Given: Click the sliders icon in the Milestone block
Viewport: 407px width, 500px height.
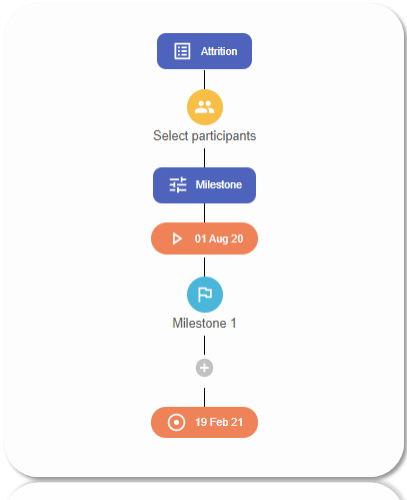Looking at the screenshot, I should point(178,184).
